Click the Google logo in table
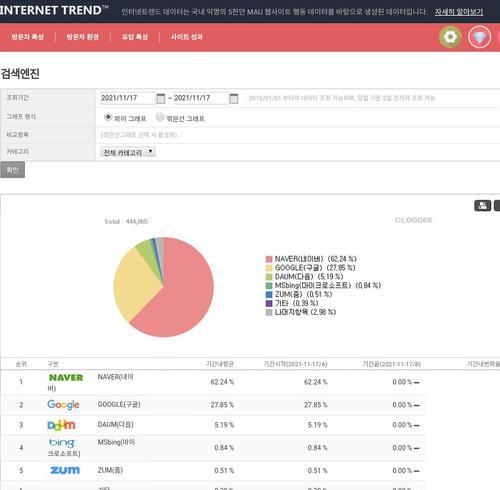The height and width of the screenshot is (490, 500). point(63,405)
